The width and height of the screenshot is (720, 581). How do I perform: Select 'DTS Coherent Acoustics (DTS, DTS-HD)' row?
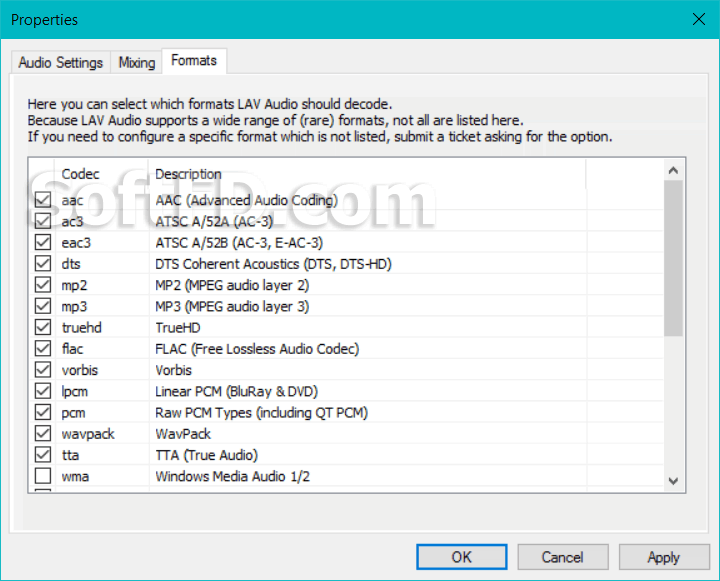click(x=273, y=264)
